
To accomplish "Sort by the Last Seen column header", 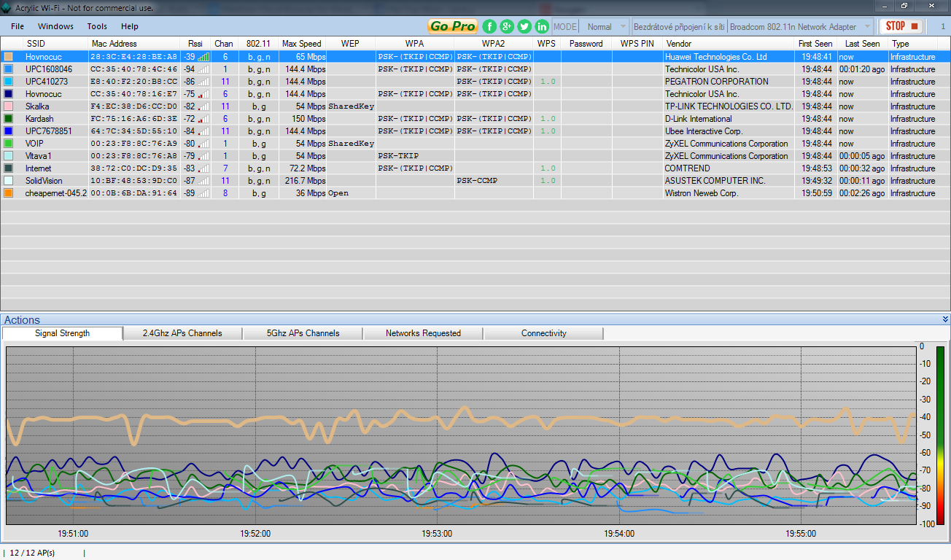I will (862, 44).
